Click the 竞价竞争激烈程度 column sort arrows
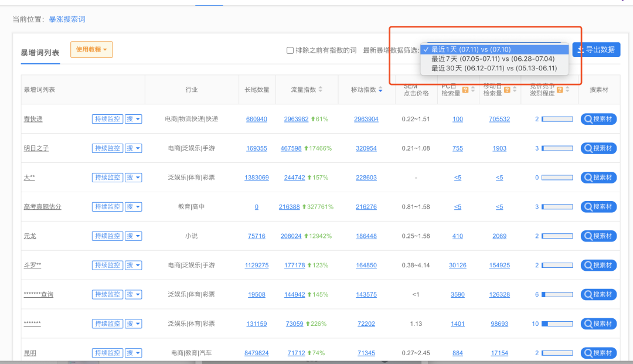Viewport: 633px width, 364px height. pos(568,90)
